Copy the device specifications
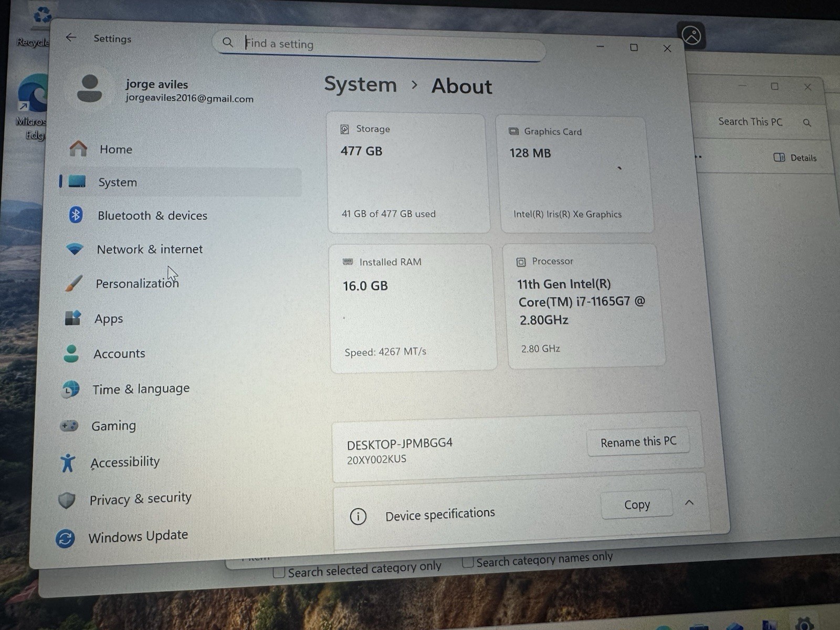 pos(637,505)
